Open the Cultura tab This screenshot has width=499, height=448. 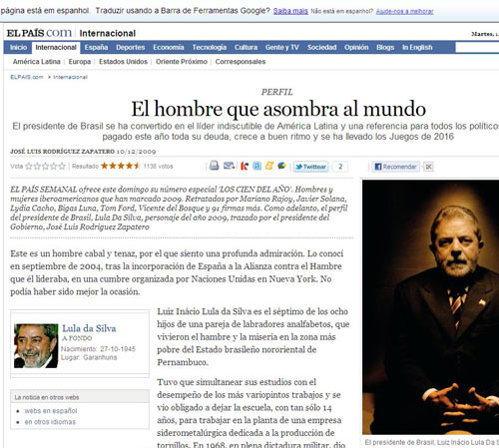pyautogui.click(x=246, y=48)
